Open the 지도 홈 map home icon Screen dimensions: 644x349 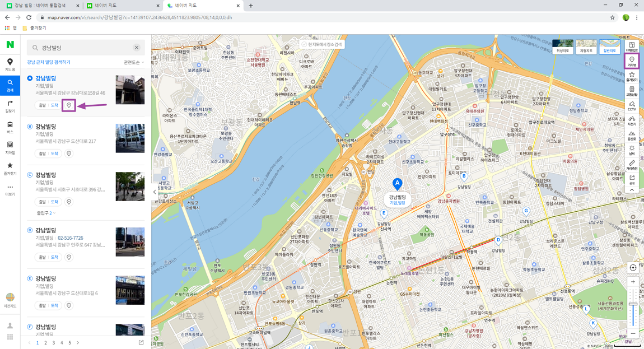click(x=10, y=64)
